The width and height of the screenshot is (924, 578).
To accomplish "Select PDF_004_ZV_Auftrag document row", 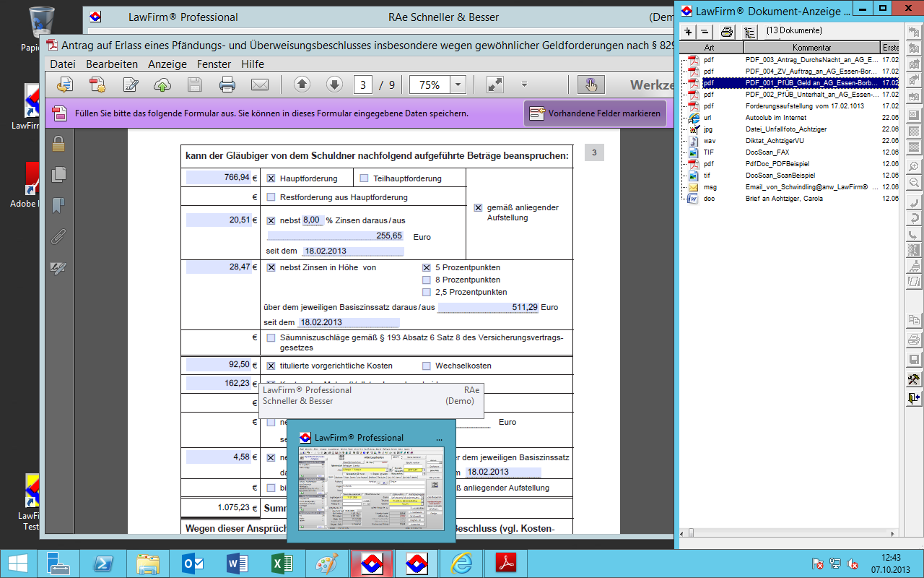I will (x=788, y=71).
